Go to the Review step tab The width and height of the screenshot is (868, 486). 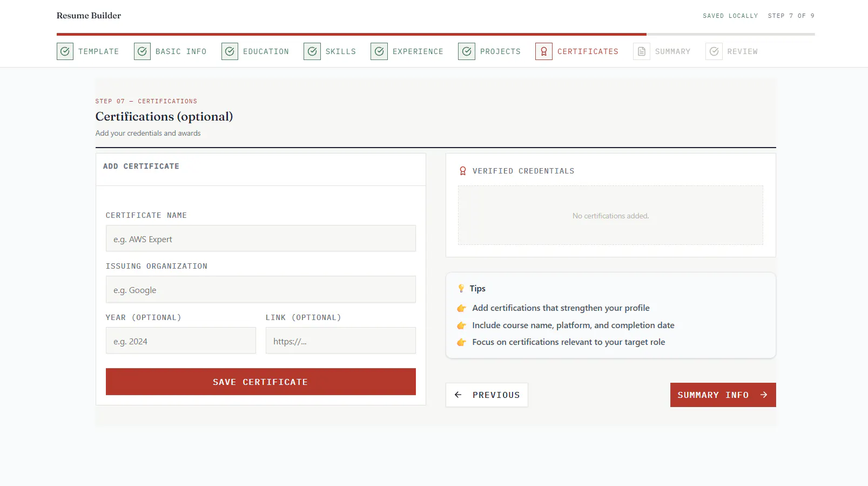coord(731,51)
